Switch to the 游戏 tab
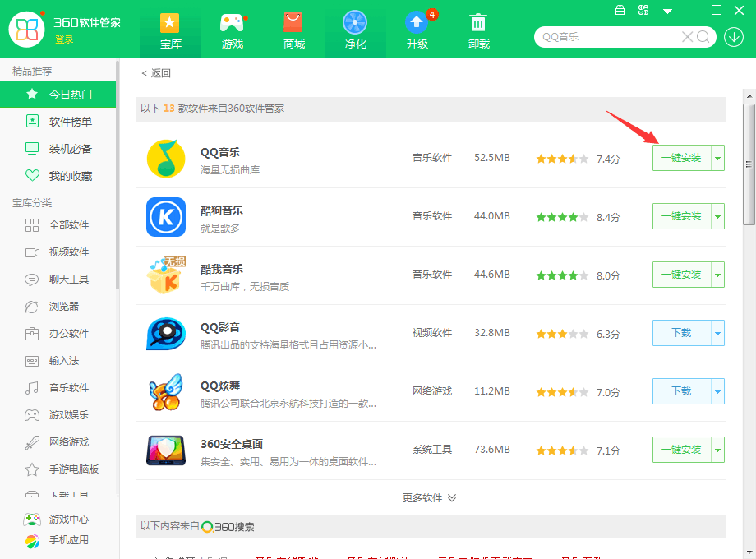Image resolution: width=756 pixels, height=559 pixels. [x=233, y=31]
